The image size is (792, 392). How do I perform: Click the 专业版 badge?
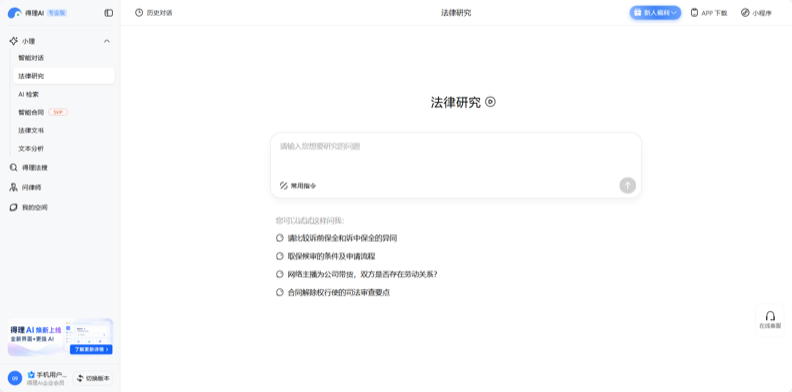point(57,13)
